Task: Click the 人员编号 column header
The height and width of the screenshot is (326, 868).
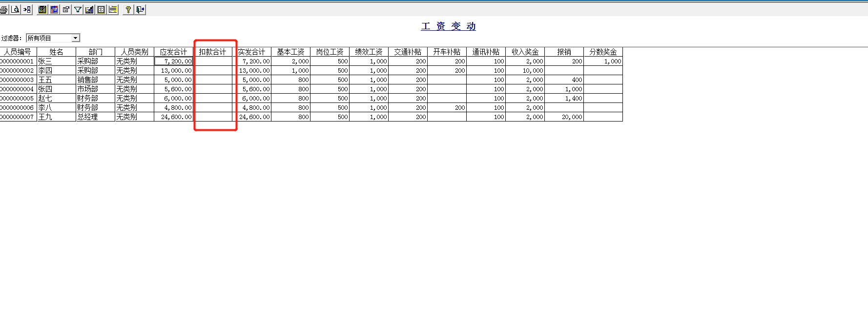Action: [18, 52]
